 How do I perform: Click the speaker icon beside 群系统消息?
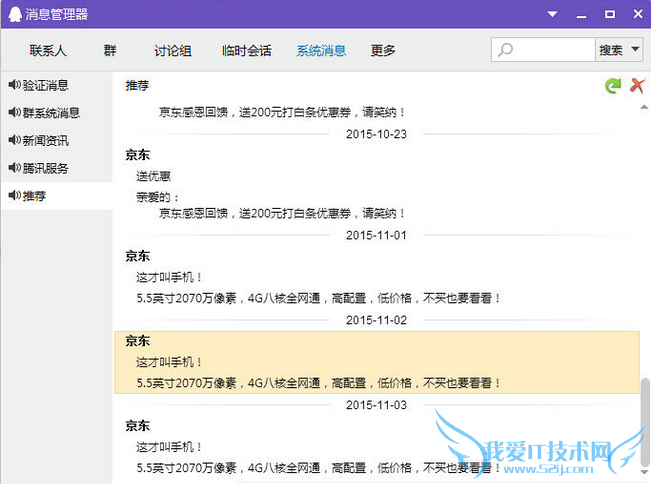(x=14, y=113)
